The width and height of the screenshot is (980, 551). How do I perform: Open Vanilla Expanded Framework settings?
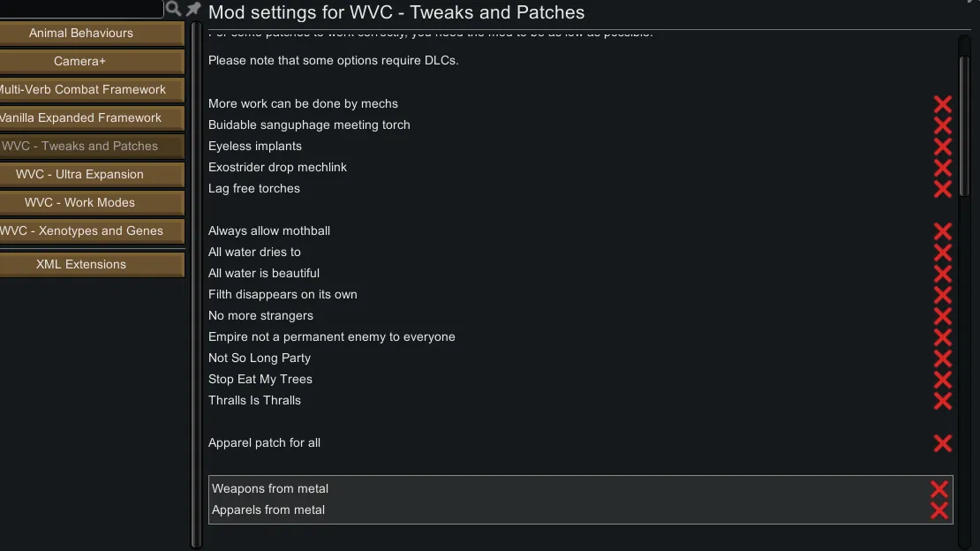click(x=81, y=118)
